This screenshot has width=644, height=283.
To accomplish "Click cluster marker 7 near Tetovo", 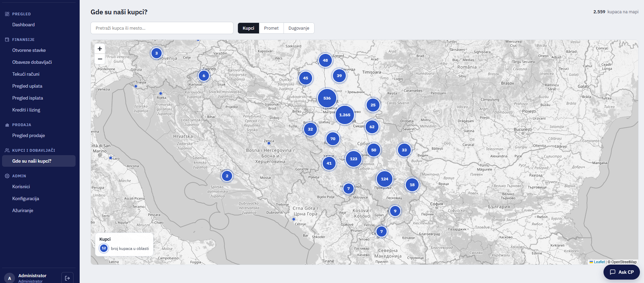I will pos(382,232).
